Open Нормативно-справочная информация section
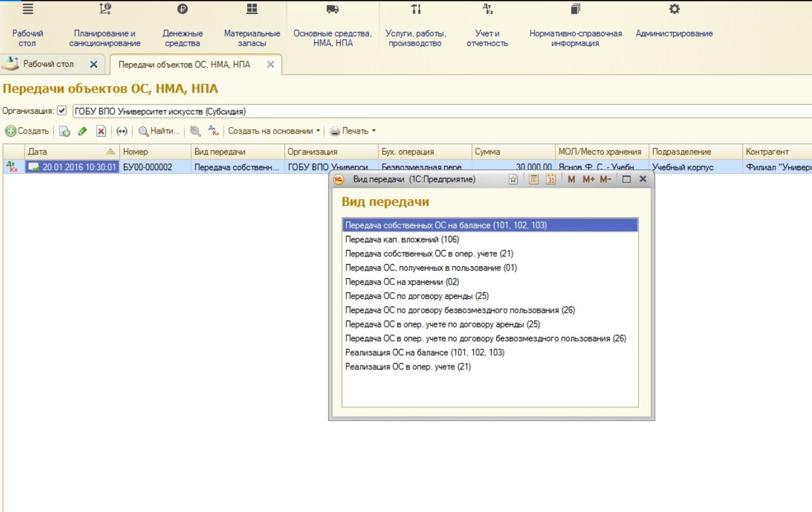This screenshot has width=812, height=512. click(x=575, y=26)
